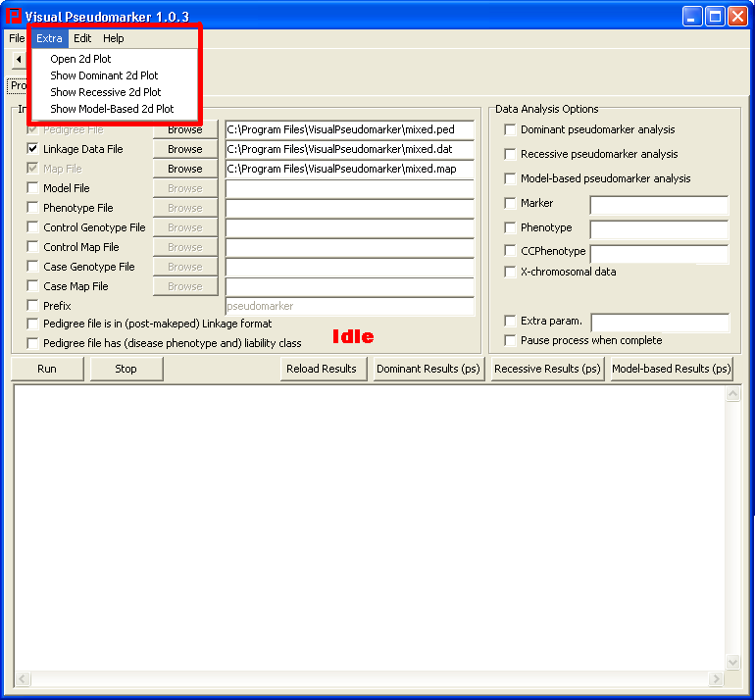Viewport: 755px width, 700px height.
Task: Tick the CCPhenotype checkbox
Action: (510, 251)
